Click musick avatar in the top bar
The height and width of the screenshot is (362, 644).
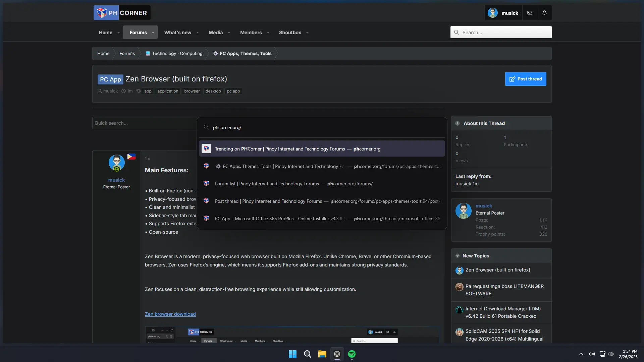click(492, 13)
